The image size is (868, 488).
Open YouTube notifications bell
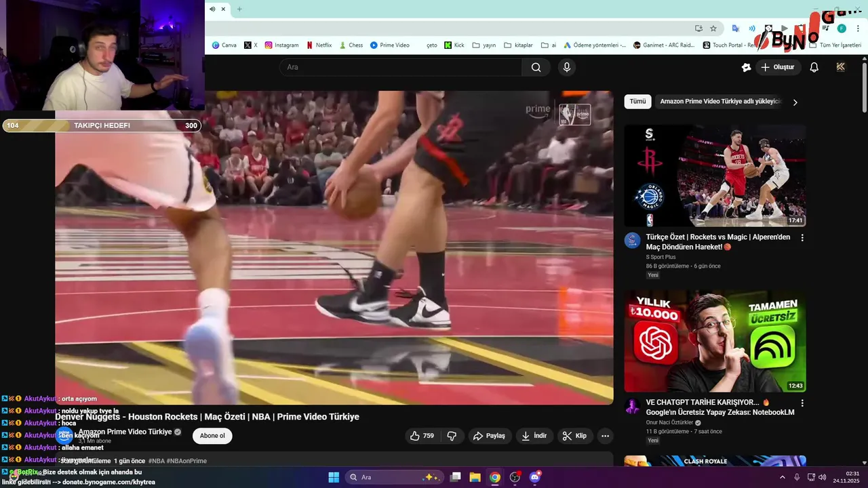(814, 67)
